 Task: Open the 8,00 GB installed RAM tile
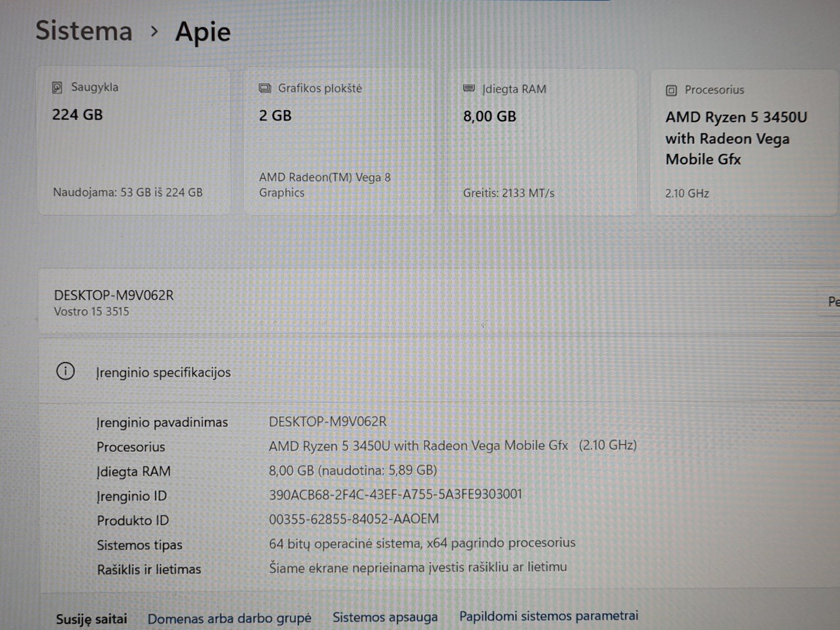pos(542,143)
